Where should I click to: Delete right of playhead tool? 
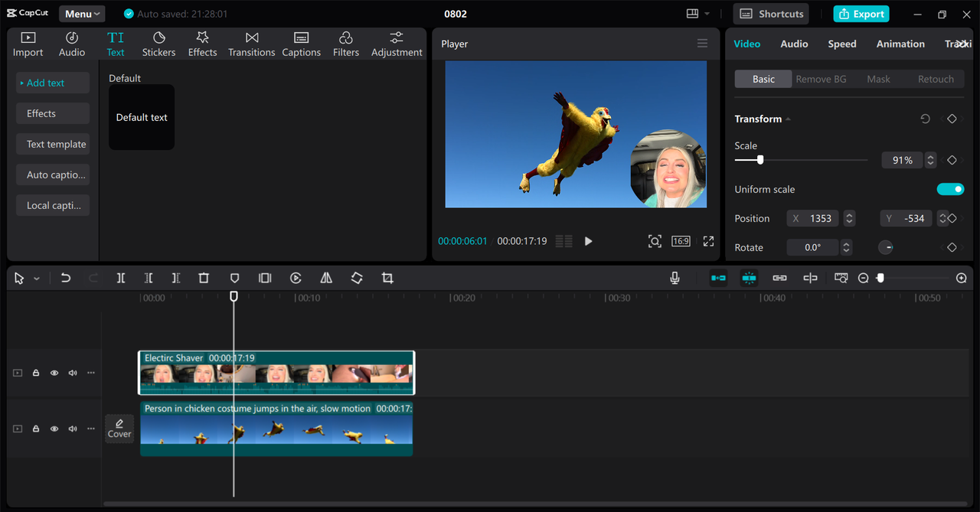coord(176,278)
